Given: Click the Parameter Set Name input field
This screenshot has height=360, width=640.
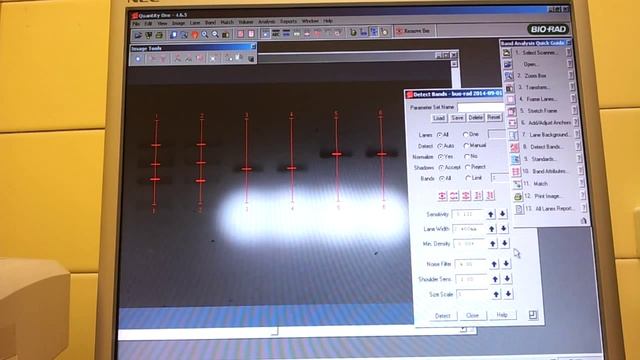Looking at the screenshot, I should coord(480,107).
